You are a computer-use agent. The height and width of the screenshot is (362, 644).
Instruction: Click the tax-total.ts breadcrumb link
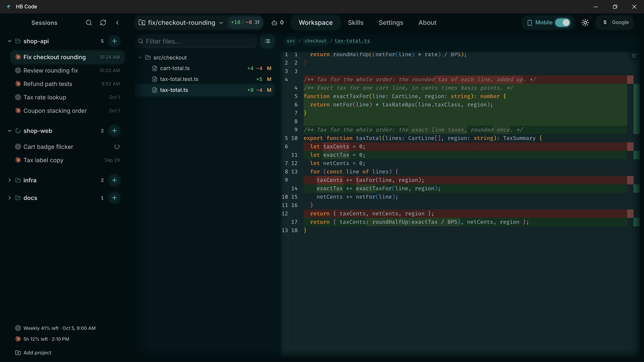pyautogui.click(x=352, y=41)
